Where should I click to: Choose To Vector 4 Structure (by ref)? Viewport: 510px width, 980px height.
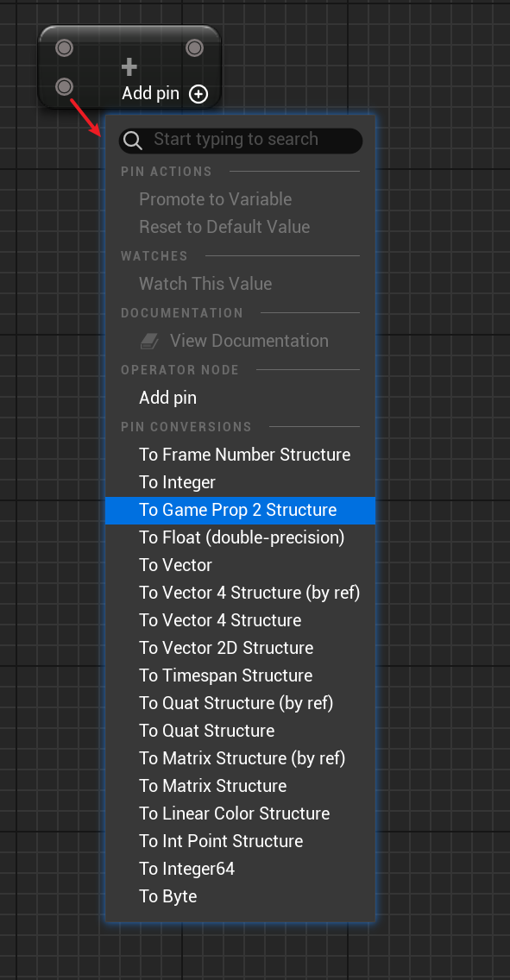pos(240,593)
